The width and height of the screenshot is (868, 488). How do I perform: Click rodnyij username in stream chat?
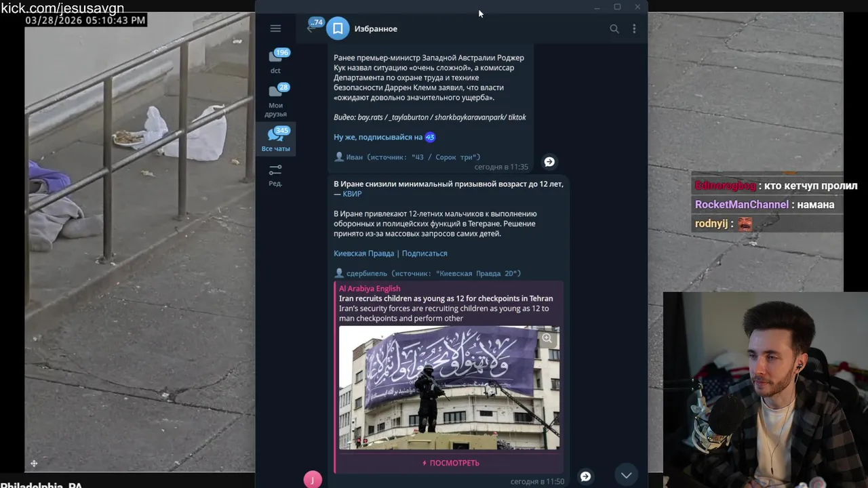pos(710,224)
